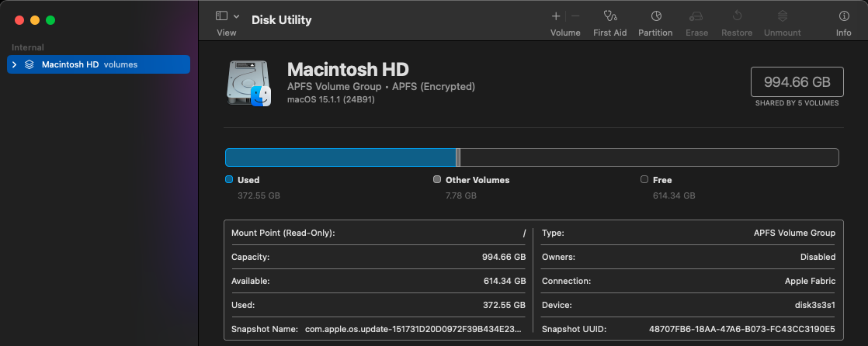
Task: Click the 'Available:' row label
Action: 250,281
